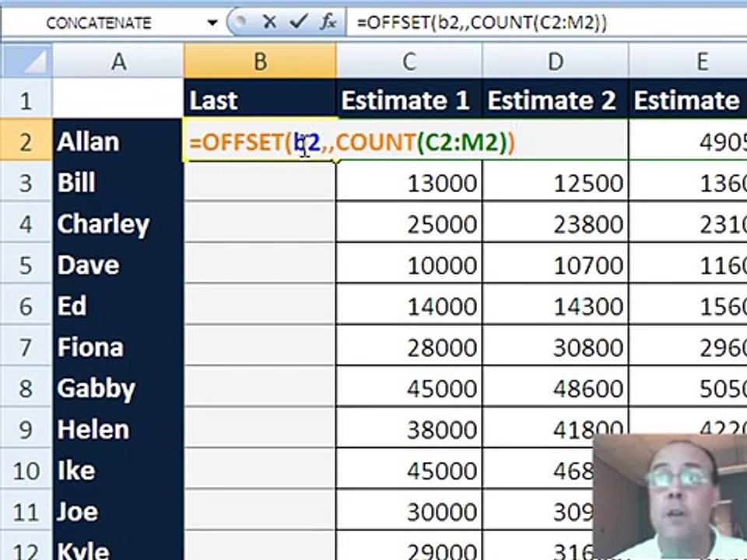The width and height of the screenshot is (747, 560).
Task: Select row 5 header
Action: point(26,264)
